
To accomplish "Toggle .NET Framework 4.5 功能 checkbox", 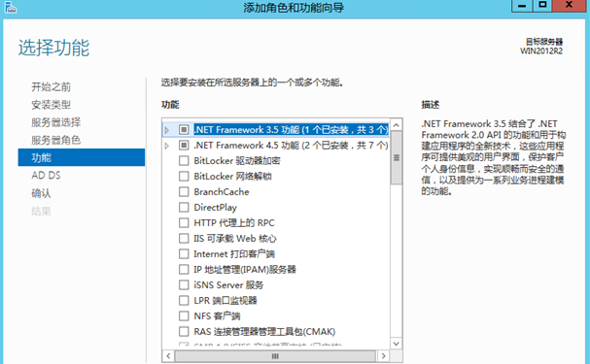I will 184,145.
